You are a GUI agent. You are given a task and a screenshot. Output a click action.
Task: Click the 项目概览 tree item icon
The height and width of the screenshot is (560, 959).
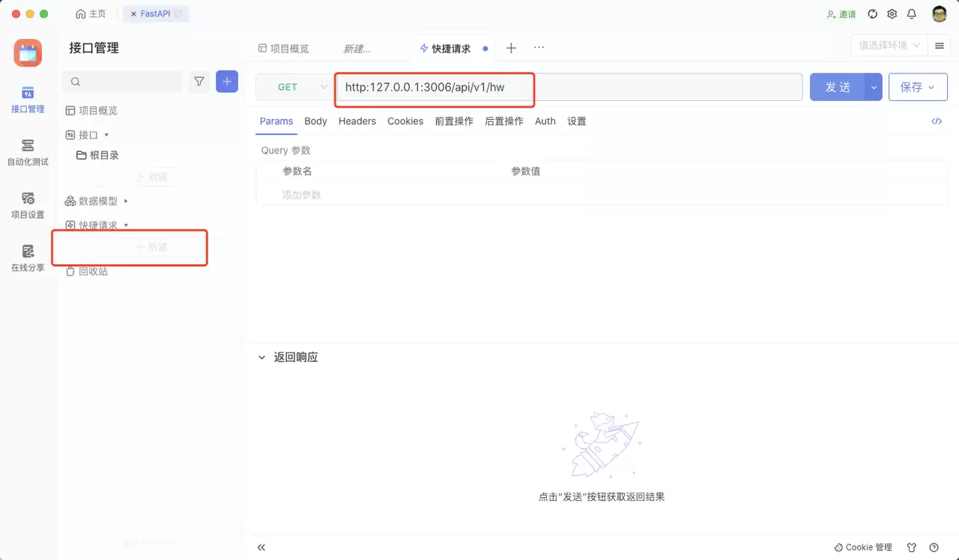pos(70,111)
